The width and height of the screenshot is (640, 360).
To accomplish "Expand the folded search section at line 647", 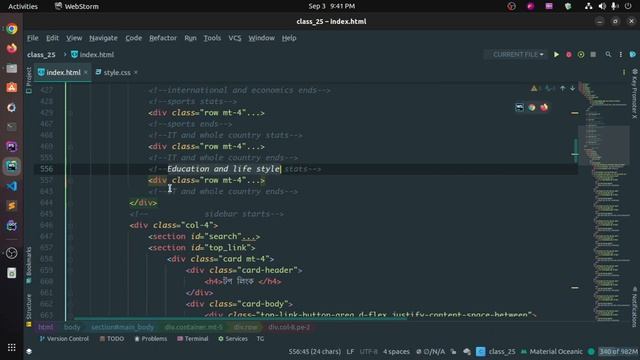I will pyautogui.click(x=71, y=237).
